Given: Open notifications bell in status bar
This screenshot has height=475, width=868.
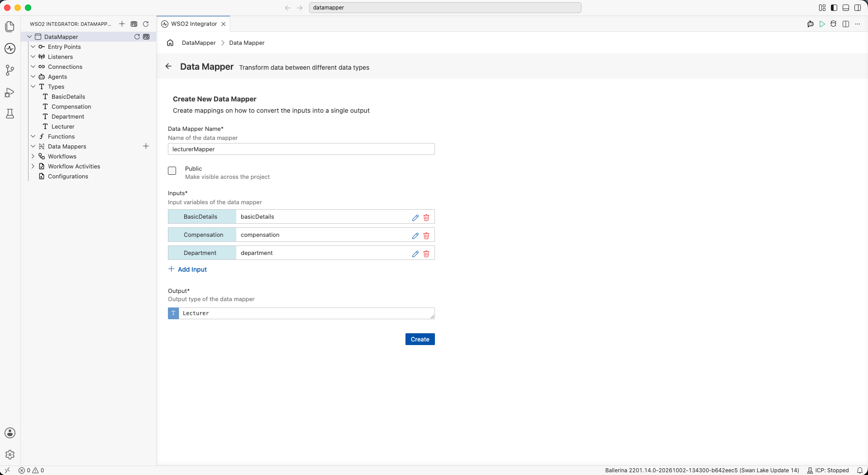Looking at the screenshot, I should coord(859,470).
